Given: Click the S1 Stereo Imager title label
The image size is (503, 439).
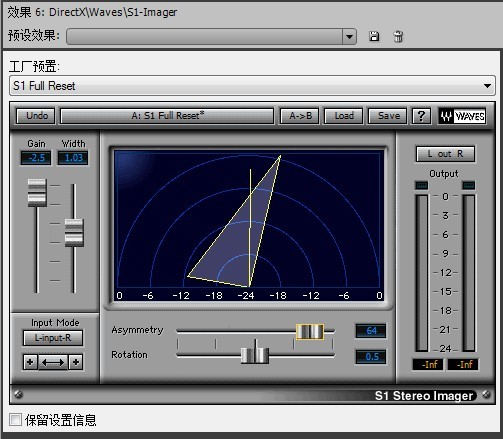Looking at the screenshot, I should (424, 396).
